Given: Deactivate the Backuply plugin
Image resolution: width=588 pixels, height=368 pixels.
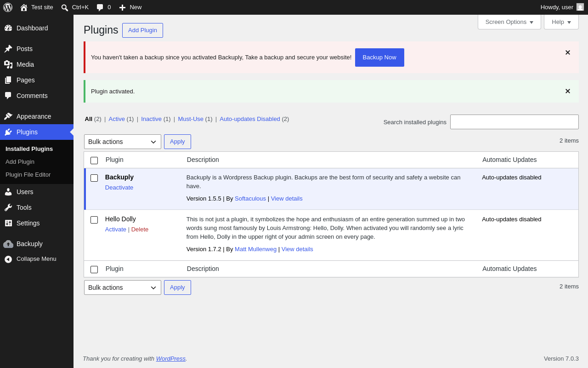Looking at the screenshot, I should pos(119,188).
